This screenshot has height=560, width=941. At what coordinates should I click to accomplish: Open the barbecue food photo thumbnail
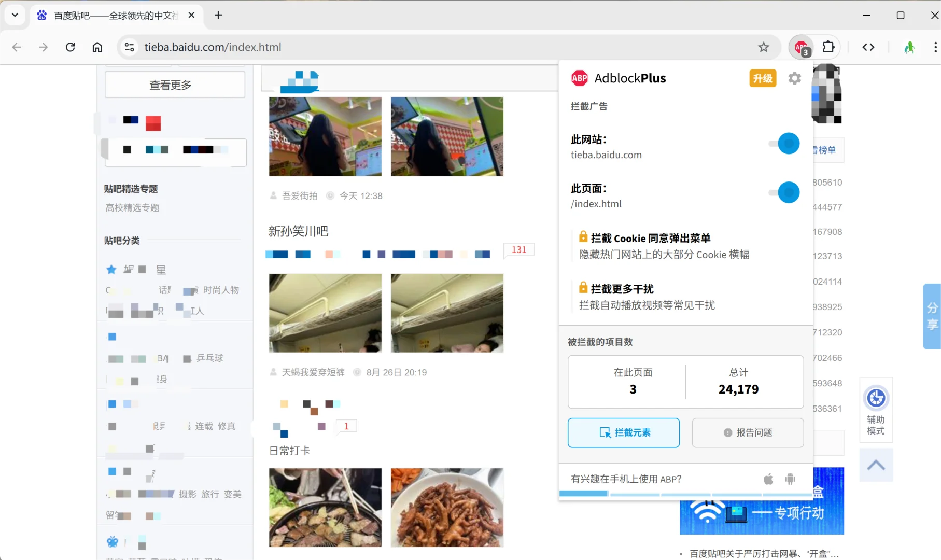pyautogui.click(x=325, y=507)
